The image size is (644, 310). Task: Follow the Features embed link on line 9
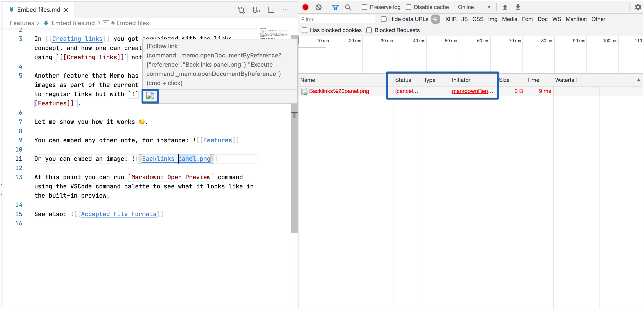click(217, 140)
